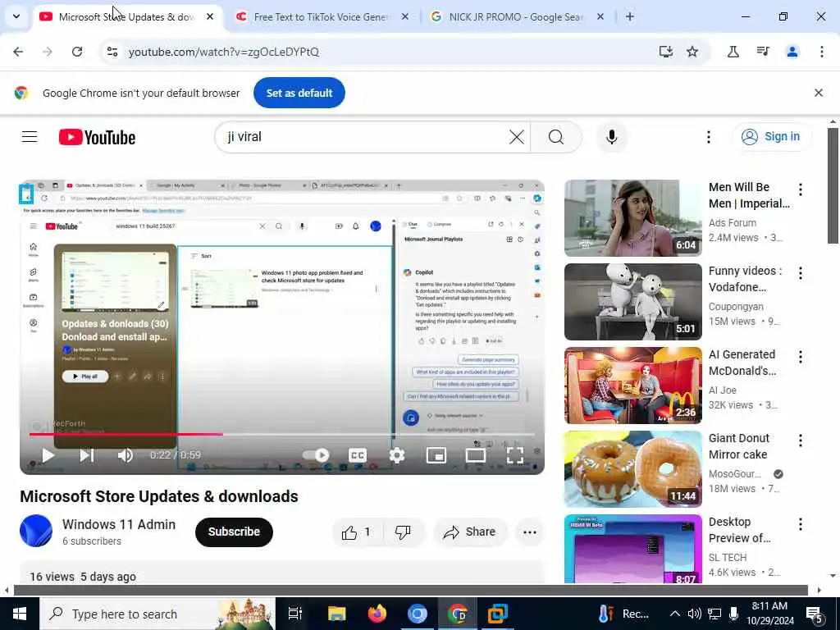Open options menu for Desktop Preview video
Image resolution: width=840 pixels, height=630 pixels.
pos(801,524)
